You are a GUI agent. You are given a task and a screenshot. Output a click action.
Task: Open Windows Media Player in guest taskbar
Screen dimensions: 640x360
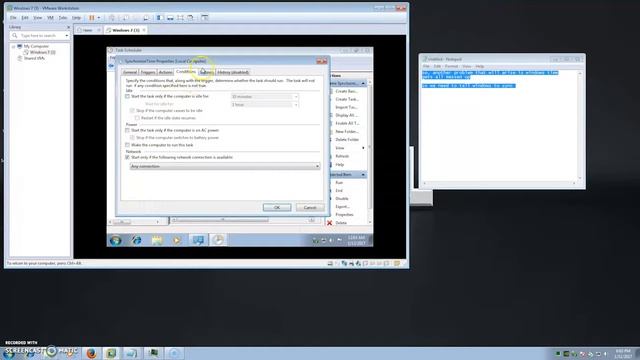pyautogui.click(x=177, y=240)
